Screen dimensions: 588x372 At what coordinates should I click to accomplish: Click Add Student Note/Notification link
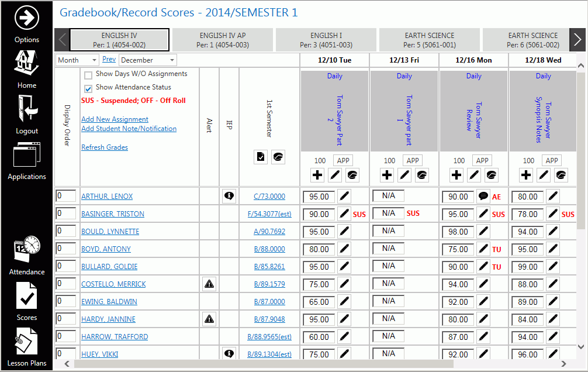pyautogui.click(x=129, y=128)
